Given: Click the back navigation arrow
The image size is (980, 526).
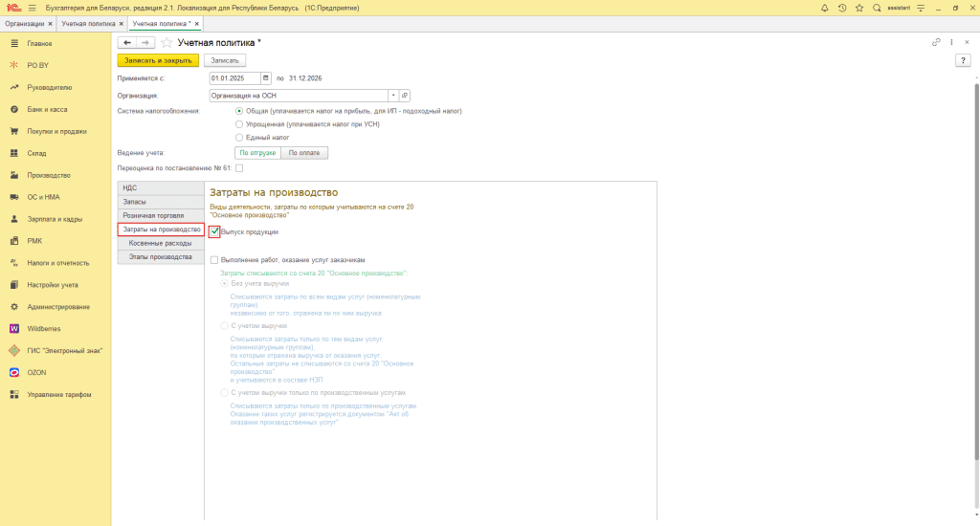Looking at the screenshot, I should pyautogui.click(x=127, y=43).
